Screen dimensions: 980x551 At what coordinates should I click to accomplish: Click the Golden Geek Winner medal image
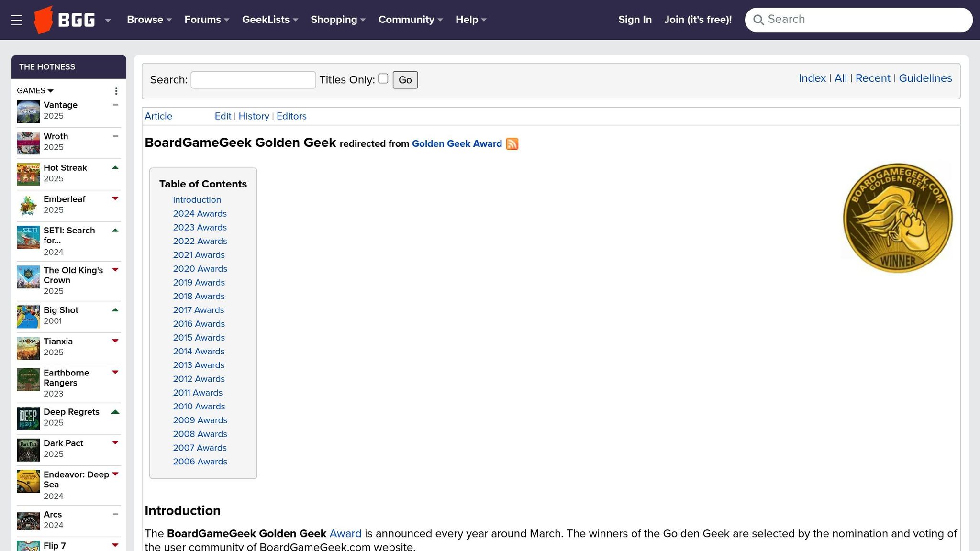tap(897, 218)
